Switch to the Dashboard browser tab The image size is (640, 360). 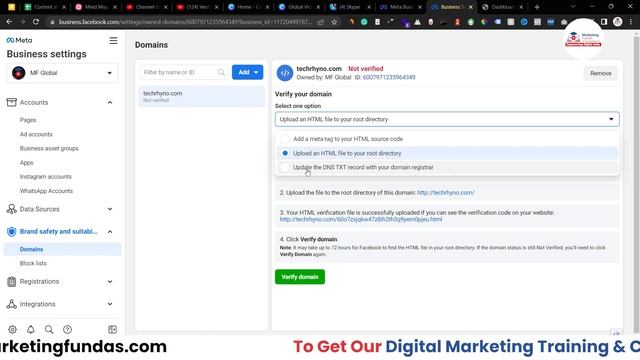502,7
